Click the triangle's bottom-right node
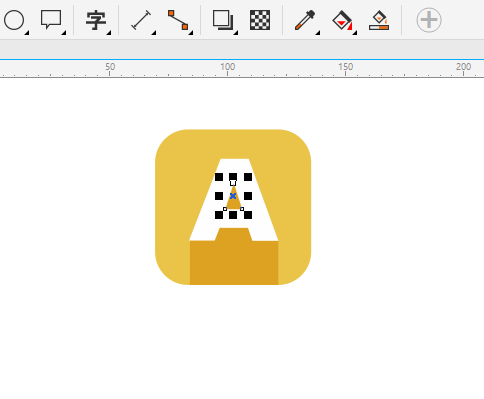This screenshot has width=484, height=399. click(x=242, y=209)
